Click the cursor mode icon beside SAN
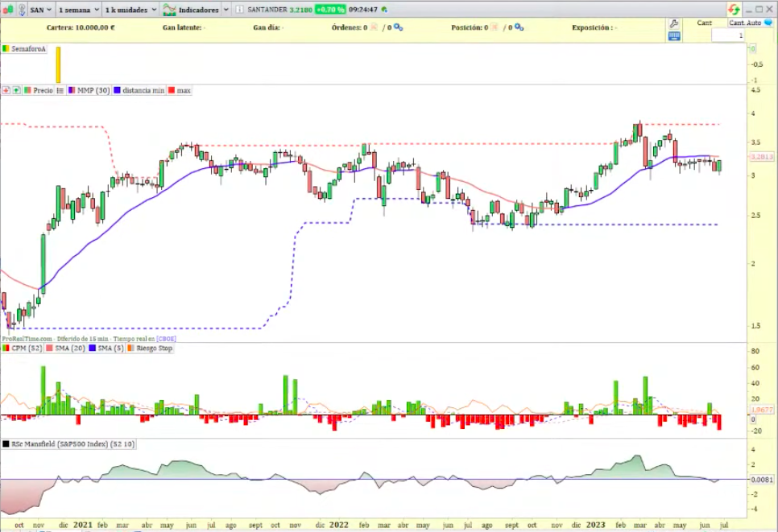This screenshot has height=532, width=778. tap(22, 10)
